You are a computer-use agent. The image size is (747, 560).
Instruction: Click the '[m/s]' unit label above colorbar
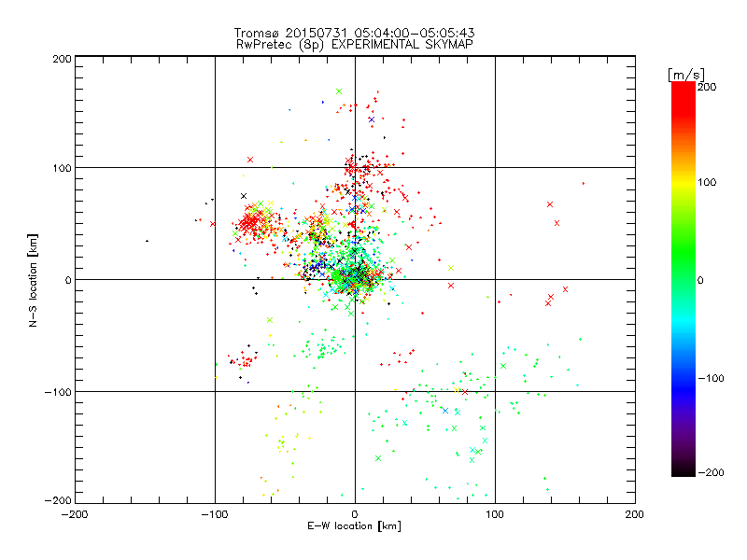click(686, 75)
